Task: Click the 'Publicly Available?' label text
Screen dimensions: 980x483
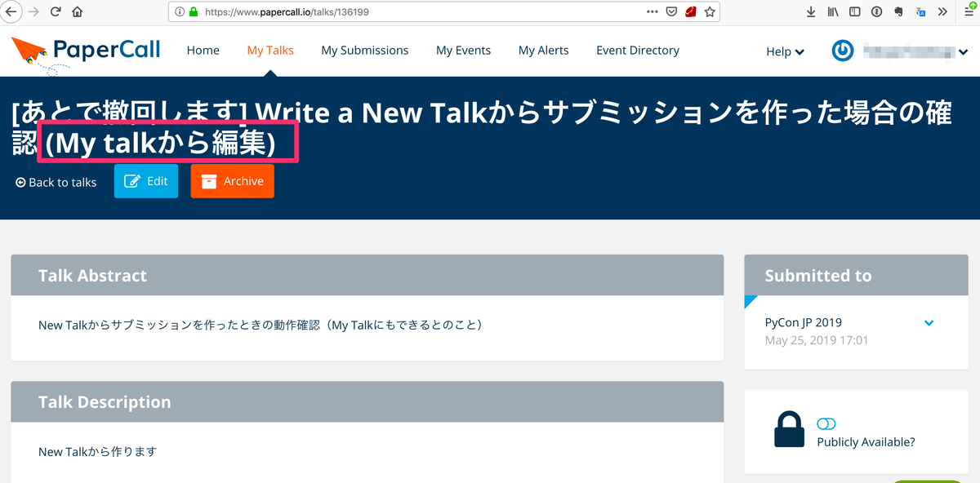Action: point(866,442)
